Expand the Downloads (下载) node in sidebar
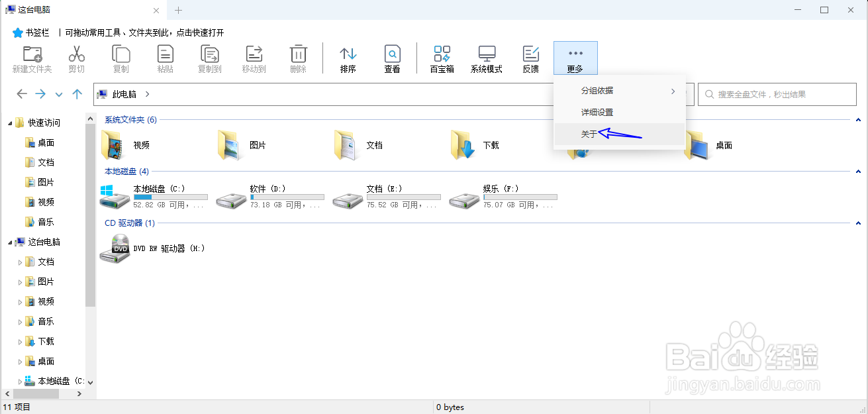Image resolution: width=868 pixels, height=414 pixels. (x=20, y=341)
